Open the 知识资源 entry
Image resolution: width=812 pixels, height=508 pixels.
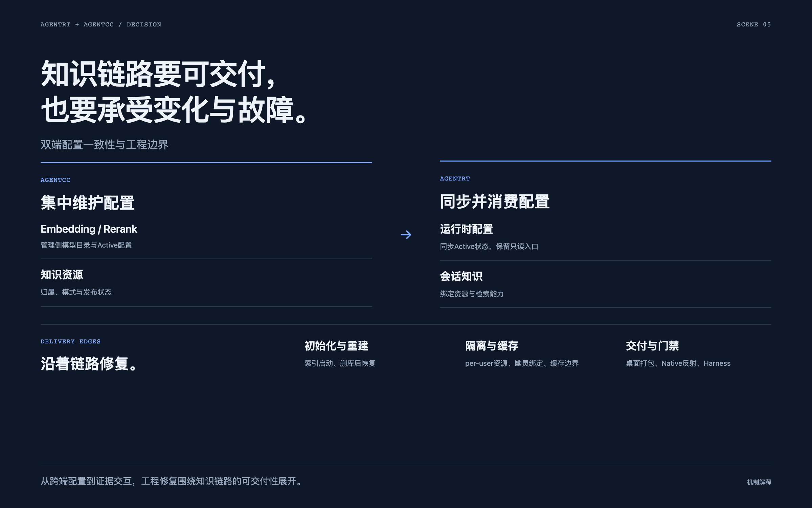[x=206, y=283]
